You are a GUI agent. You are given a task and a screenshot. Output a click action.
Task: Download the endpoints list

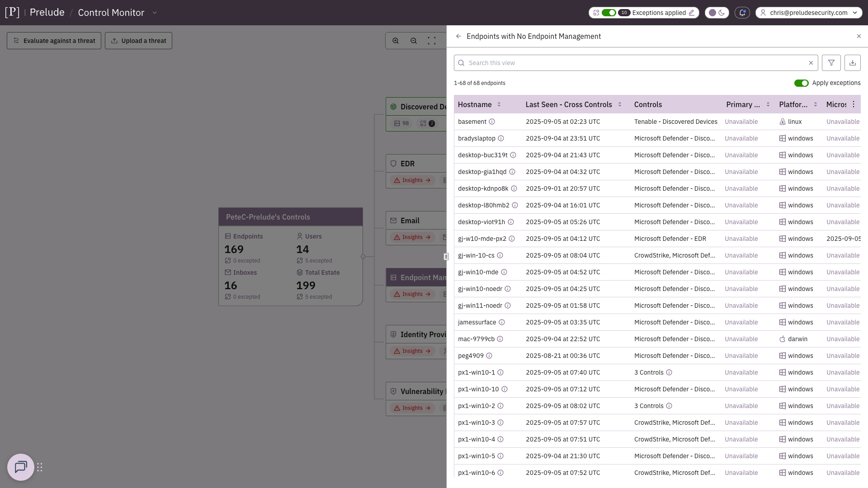coord(853,63)
